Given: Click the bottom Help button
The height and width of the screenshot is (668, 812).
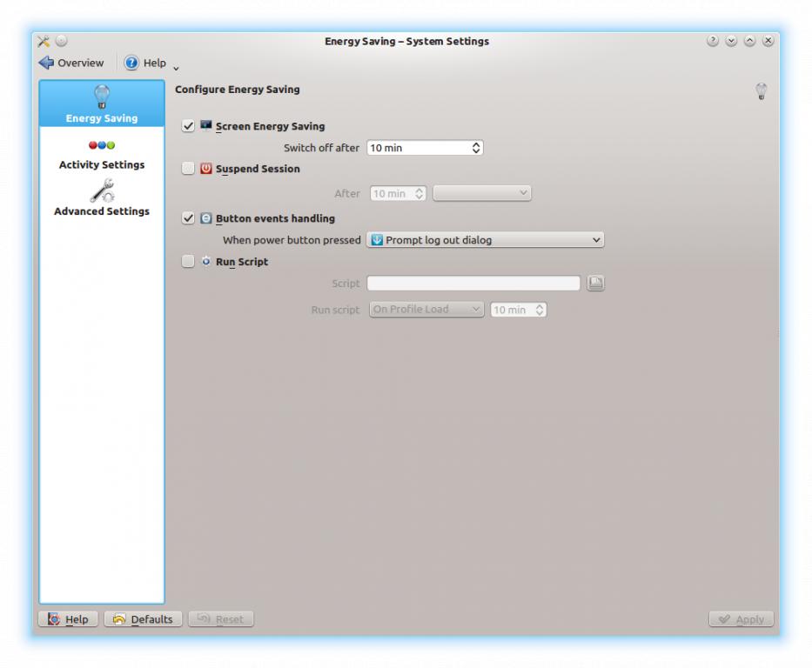Looking at the screenshot, I should pos(68,619).
